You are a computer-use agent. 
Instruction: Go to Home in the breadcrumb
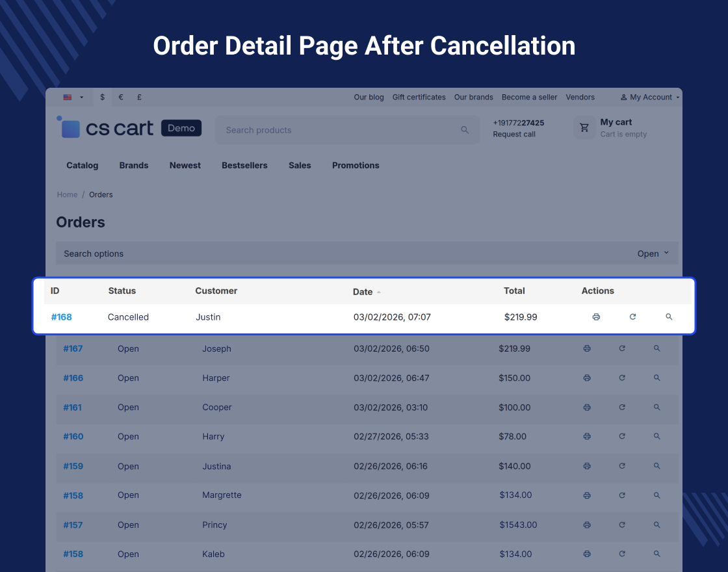click(x=68, y=194)
